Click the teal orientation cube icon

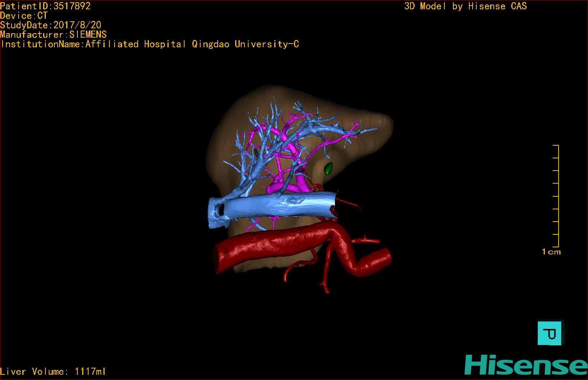coord(551,332)
